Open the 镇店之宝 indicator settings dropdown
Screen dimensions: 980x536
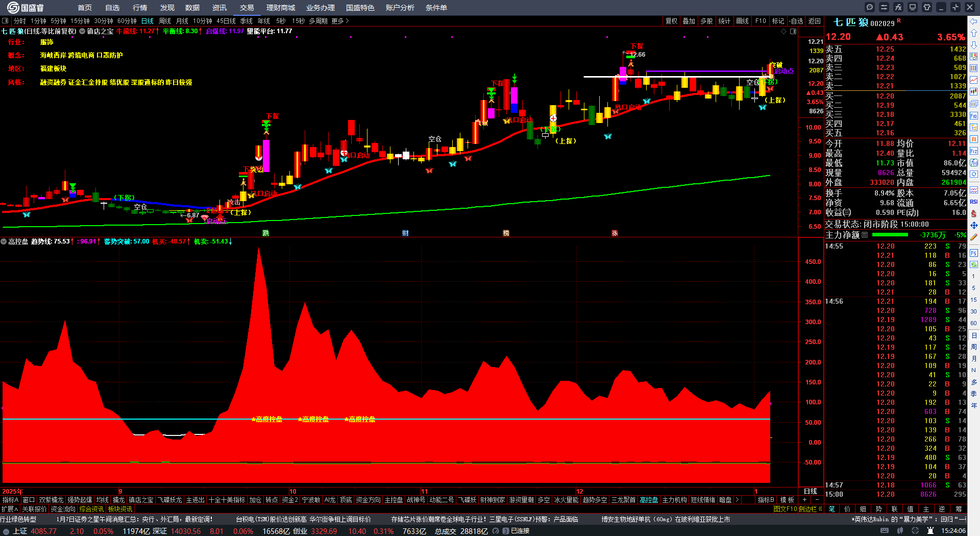[82, 31]
